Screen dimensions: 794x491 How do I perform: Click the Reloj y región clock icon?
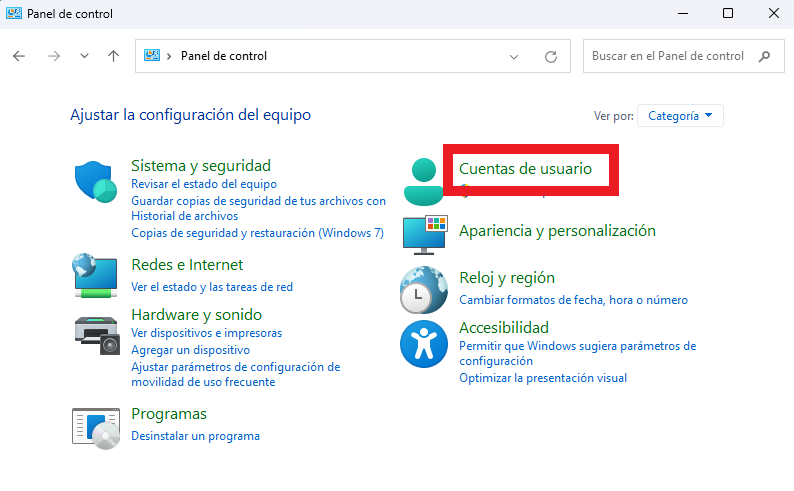(424, 290)
